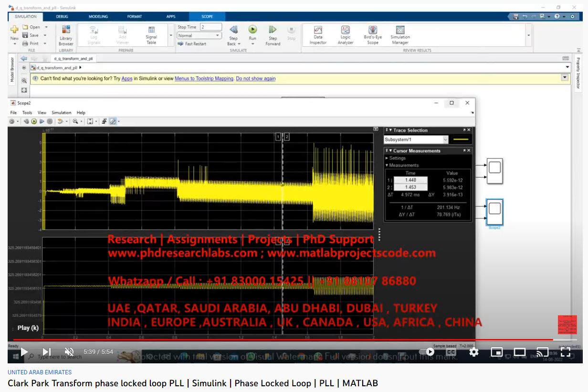The image size is (588, 392).
Task: Click the Menus to Toolstrip Mapping link
Action: [x=204, y=79]
